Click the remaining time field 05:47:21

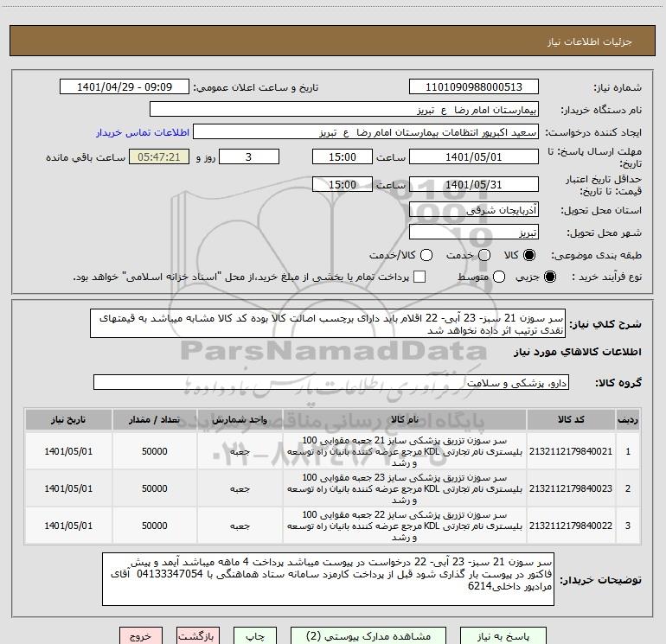(x=159, y=156)
